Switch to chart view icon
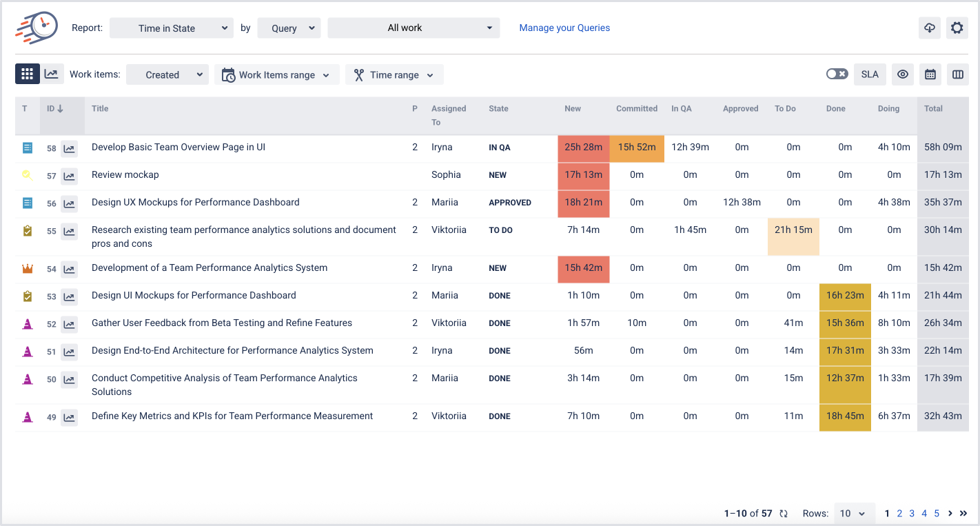Viewport: 980px width, 526px height. (52, 74)
